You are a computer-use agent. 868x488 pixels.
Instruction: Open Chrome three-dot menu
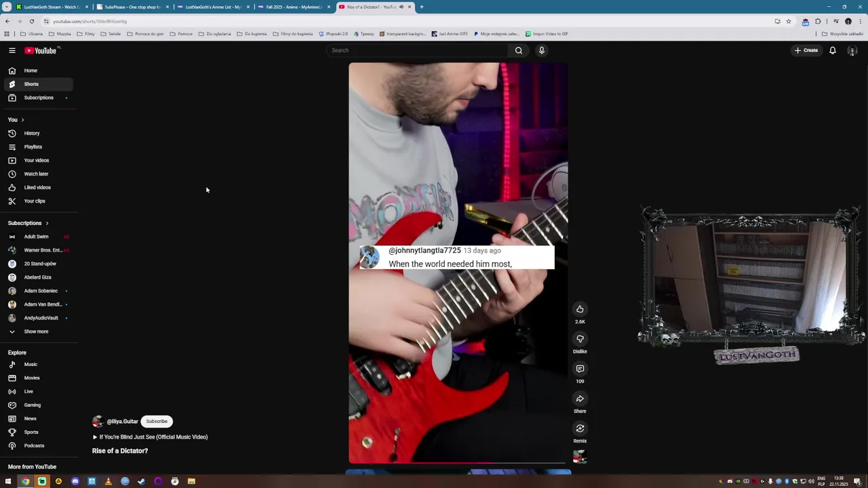(859, 21)
